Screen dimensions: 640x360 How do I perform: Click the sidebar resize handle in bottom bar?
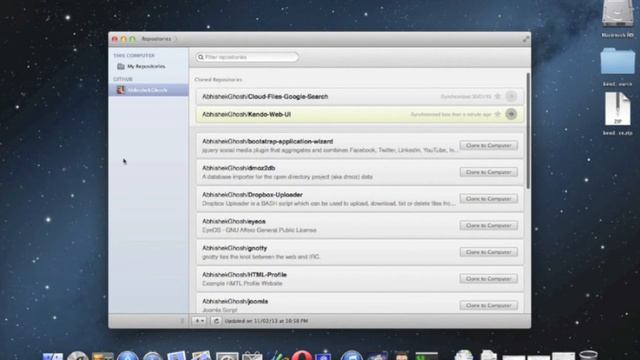tap(182, 321)
